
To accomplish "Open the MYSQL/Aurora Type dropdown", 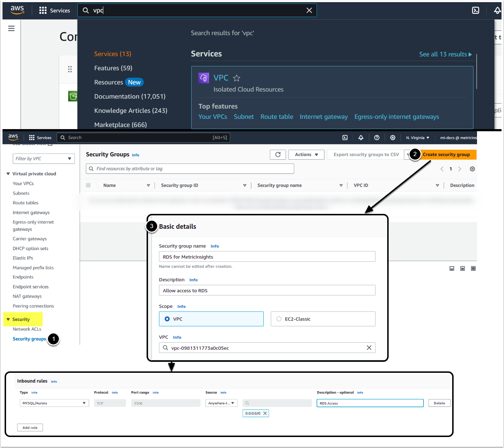I will (x=54, y=403).
